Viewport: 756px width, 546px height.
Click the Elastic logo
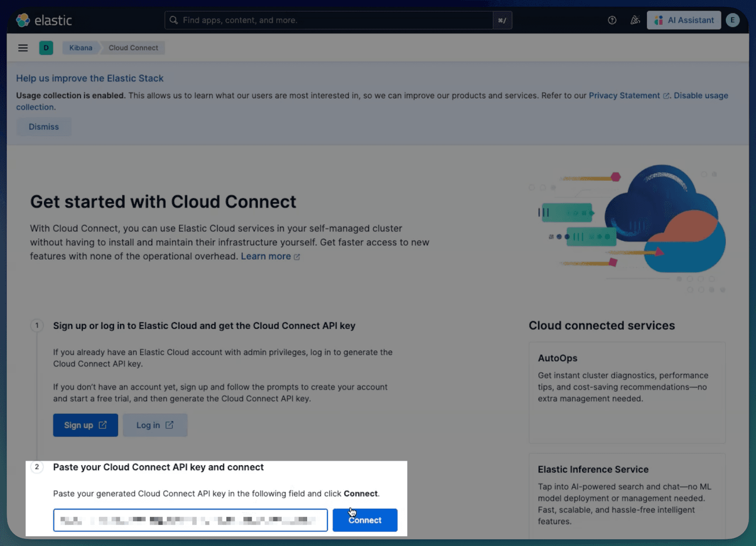pos(44,20)
